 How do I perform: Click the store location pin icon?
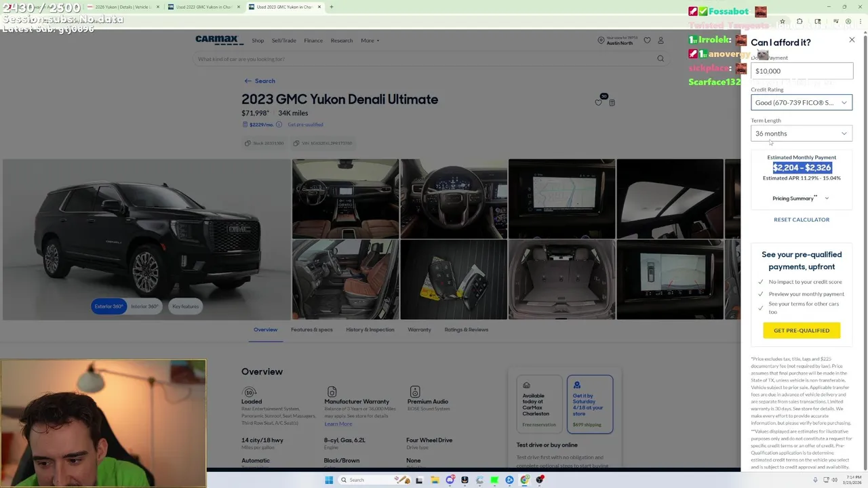coord(601,41)
